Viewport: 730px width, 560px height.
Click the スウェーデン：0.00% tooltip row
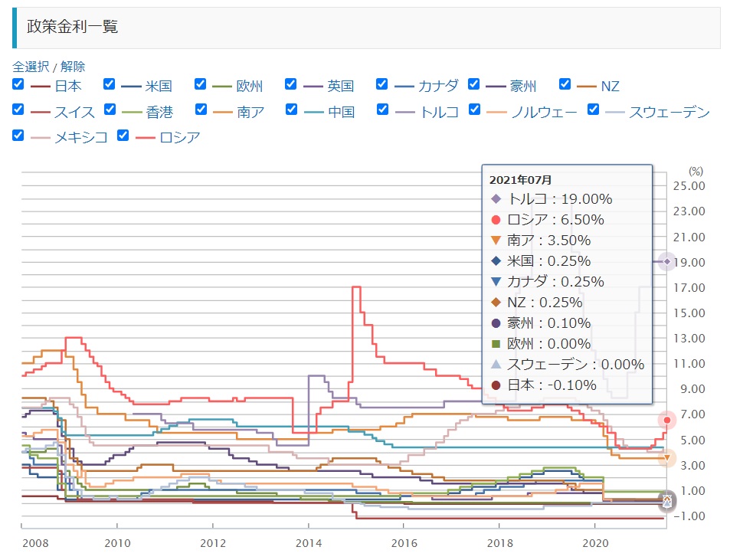pos(568,365)
